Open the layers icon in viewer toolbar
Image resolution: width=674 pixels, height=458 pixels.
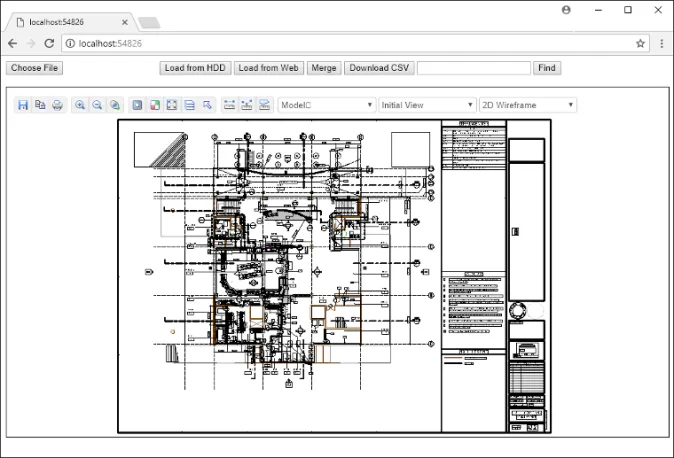point(189,105)
